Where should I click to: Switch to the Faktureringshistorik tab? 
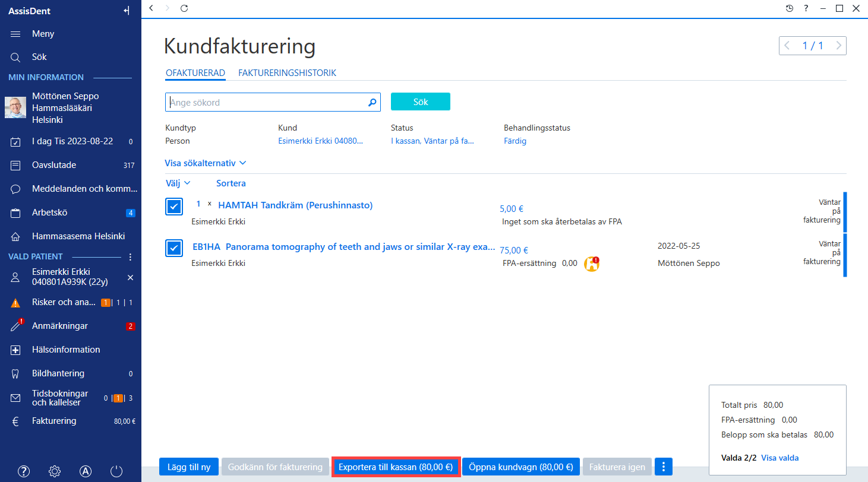tap(287, 73)
